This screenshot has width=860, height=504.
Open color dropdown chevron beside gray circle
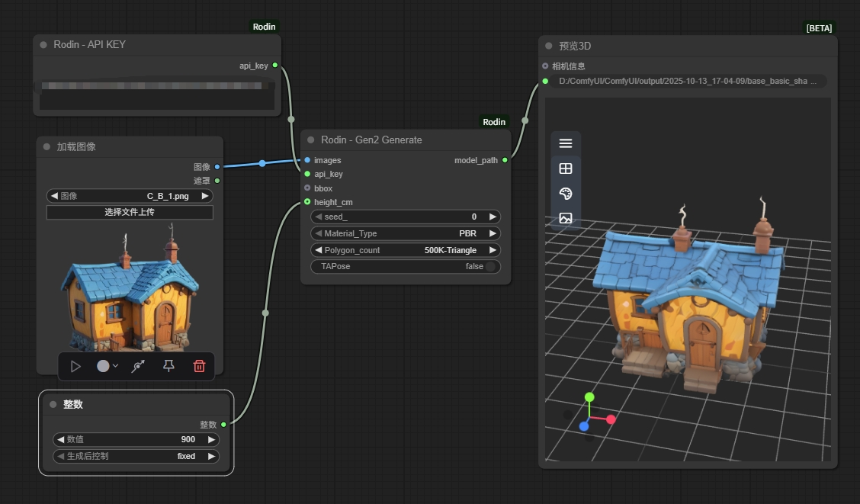pos(116,366)
